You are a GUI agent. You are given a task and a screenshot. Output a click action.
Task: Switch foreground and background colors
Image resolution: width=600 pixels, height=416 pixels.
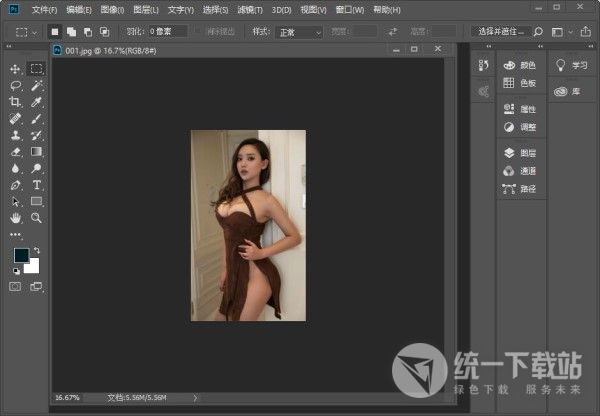pyautogui.click(x=37, y=250)
